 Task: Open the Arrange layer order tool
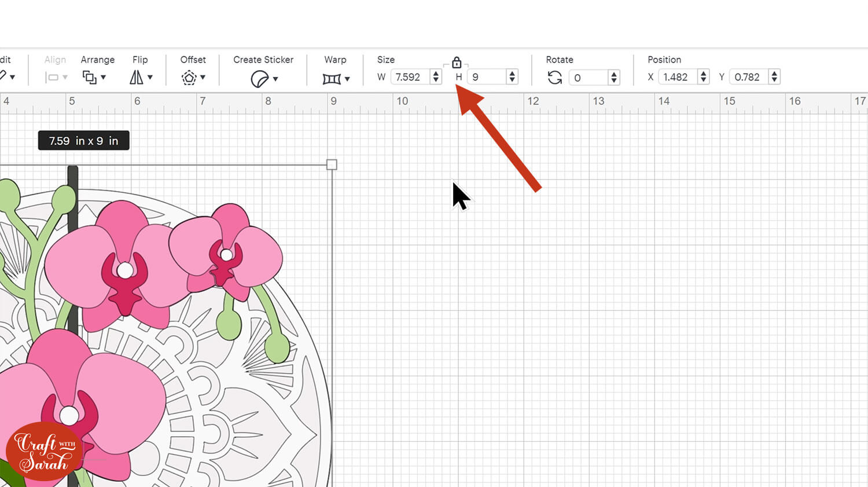[94, 77]
